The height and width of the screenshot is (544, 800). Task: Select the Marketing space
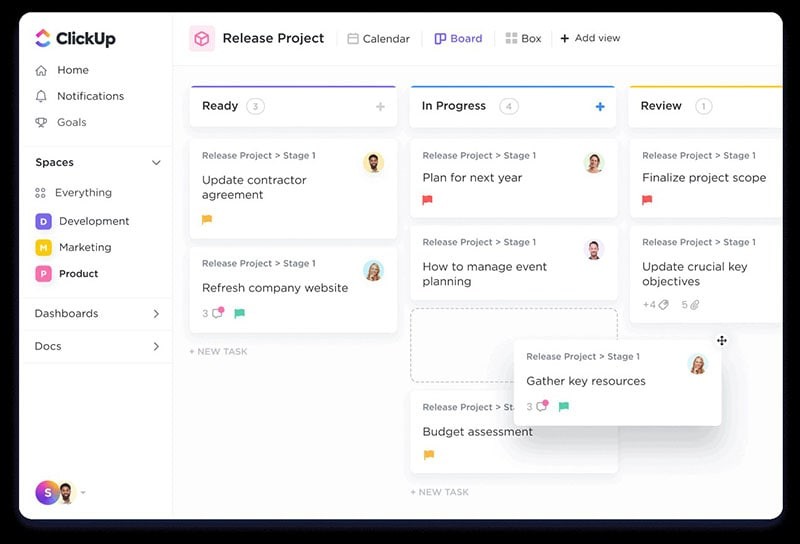[x=85, y=247]
